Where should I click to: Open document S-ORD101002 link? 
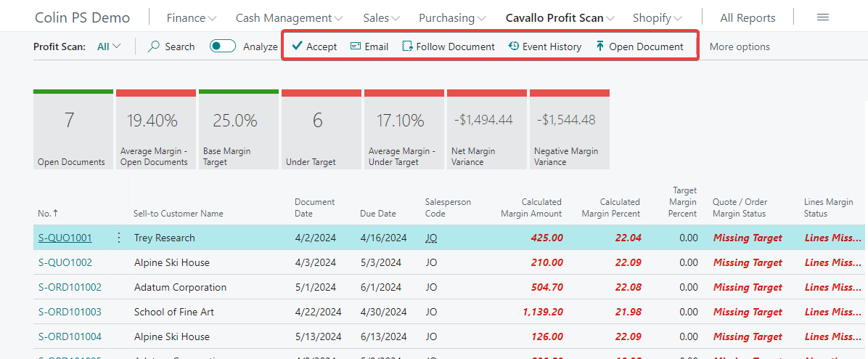pyautogui.click(x=70, y=287)
